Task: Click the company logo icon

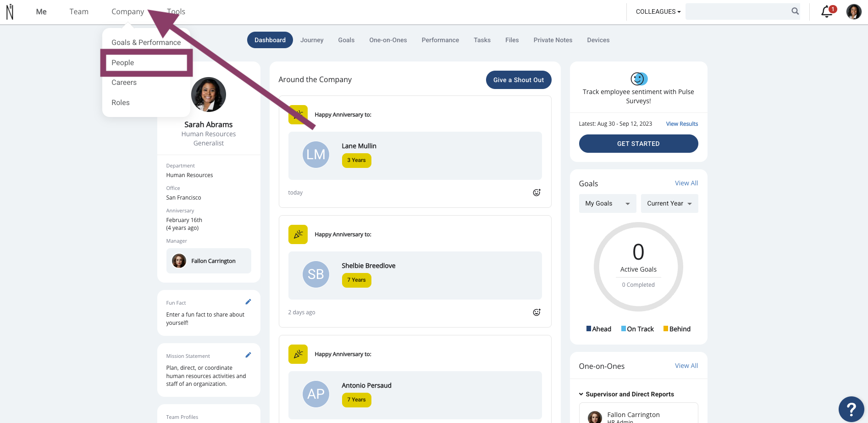Action: pyautogui.click(x=10, y=12)
